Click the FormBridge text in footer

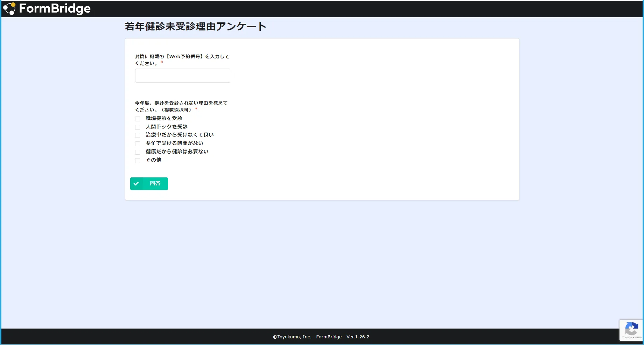coord(329,337)
